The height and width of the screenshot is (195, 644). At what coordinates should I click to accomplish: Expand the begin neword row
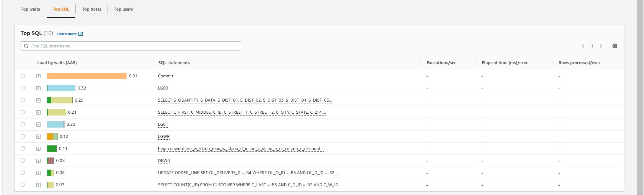point(38,149)
